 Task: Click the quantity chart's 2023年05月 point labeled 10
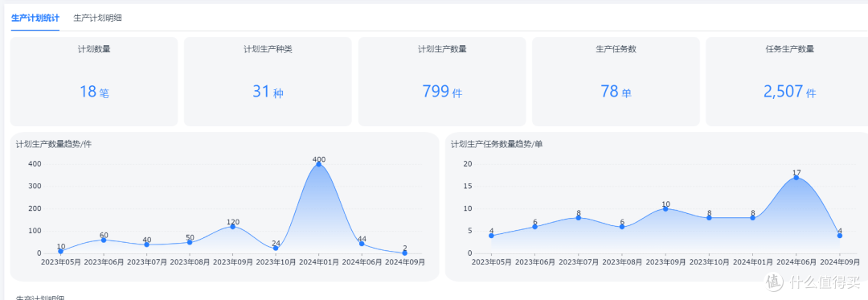60,251
